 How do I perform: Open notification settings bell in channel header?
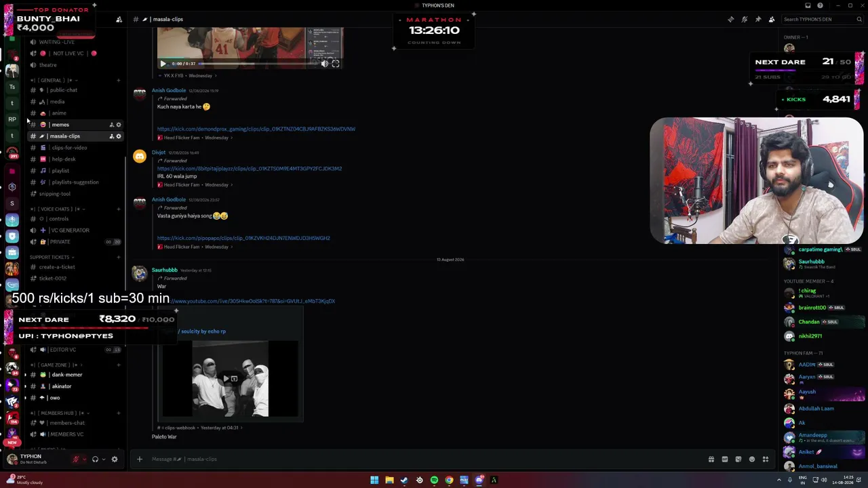click(x=744, y=20)
